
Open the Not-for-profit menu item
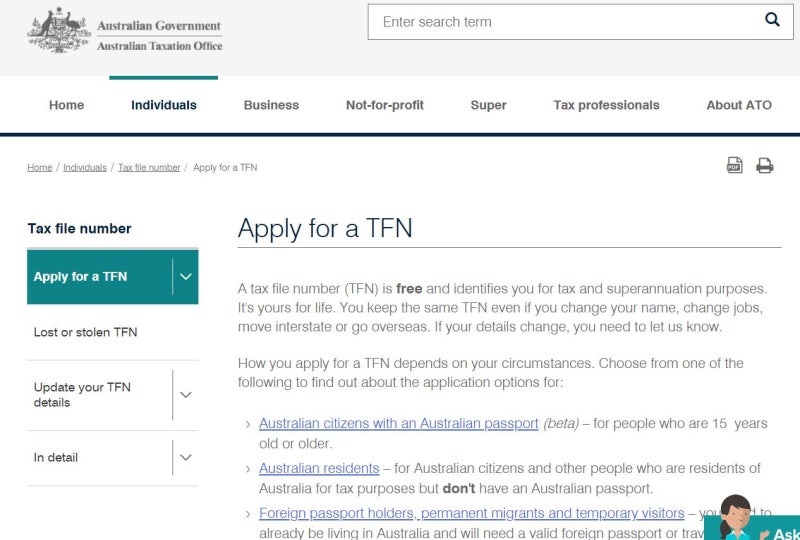click(x=385, y=105)
